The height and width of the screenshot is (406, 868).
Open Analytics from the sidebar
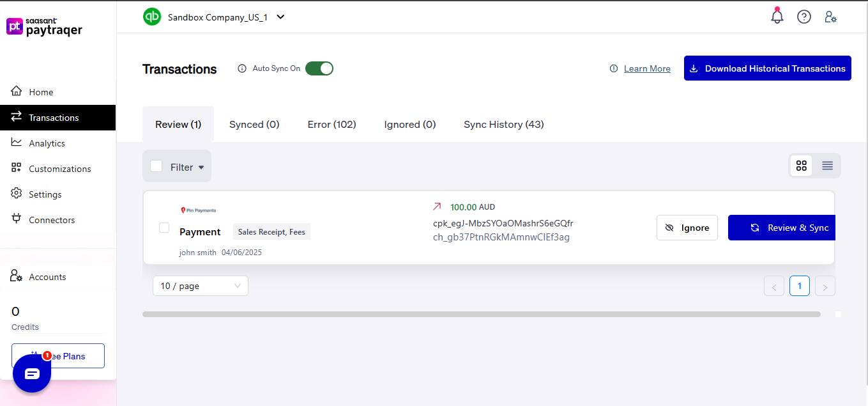(58, 143)
